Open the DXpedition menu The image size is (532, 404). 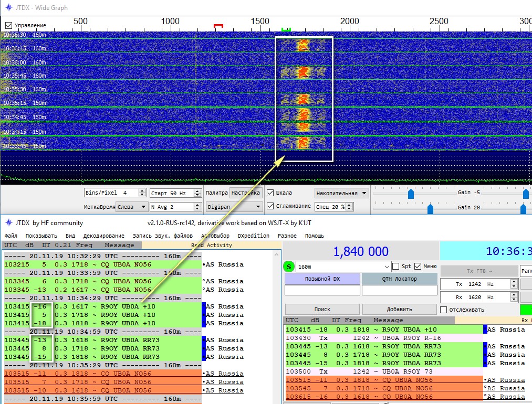tap(253, 236)
